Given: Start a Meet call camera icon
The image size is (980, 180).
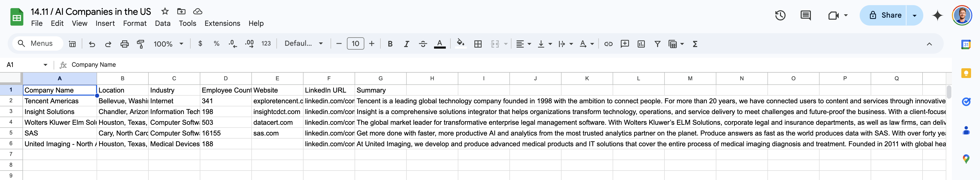Looking at the screenshot, I should point(834,15).
